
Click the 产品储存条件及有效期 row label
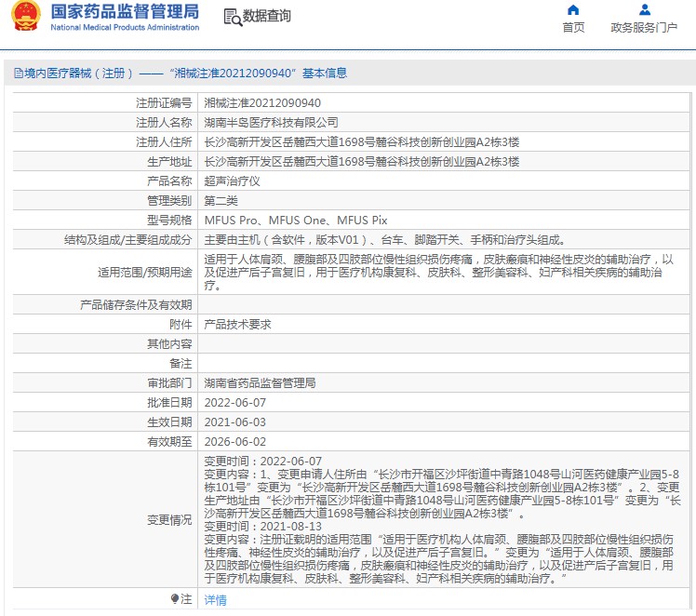pos(136,305)
